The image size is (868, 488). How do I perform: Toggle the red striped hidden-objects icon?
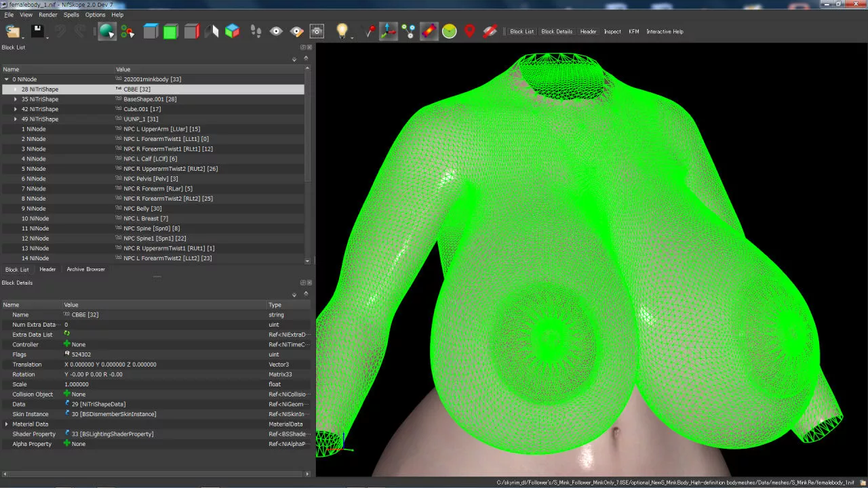click(x=490, y=31)
